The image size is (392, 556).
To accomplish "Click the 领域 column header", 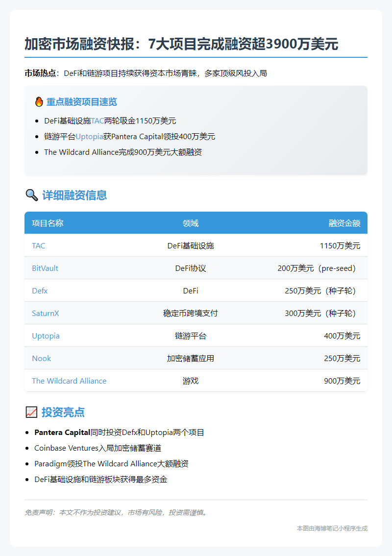I will coord(191,223).
